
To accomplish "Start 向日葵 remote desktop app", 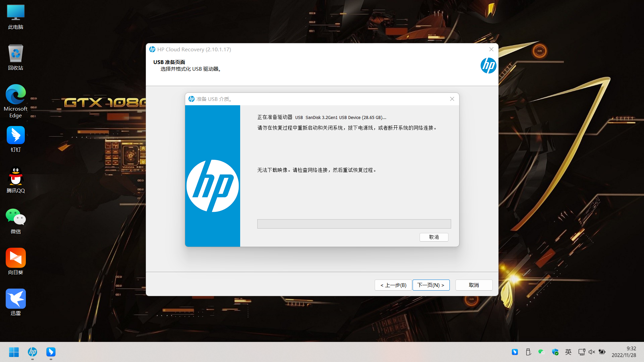I will (15, 258).
